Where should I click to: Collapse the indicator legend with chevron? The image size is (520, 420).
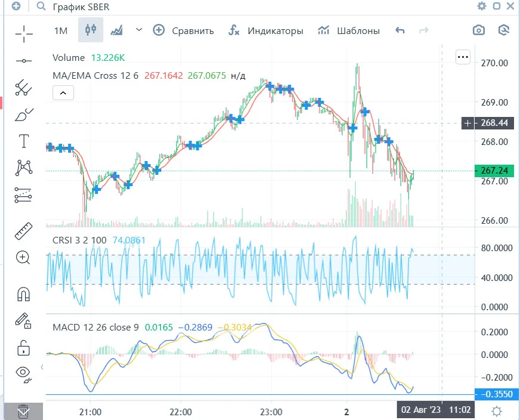pyautogui.click(x=63, y=93)
